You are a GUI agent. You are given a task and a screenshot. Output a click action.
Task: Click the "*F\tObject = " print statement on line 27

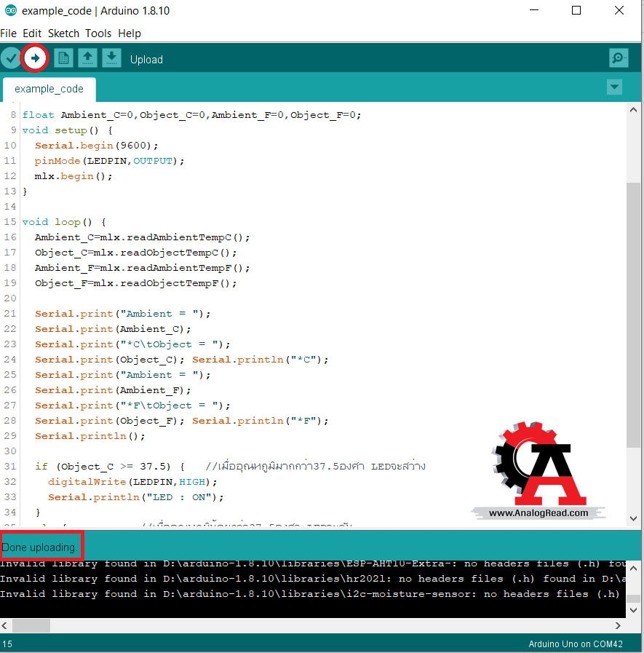pyautogui.click(x=132, y=405)
